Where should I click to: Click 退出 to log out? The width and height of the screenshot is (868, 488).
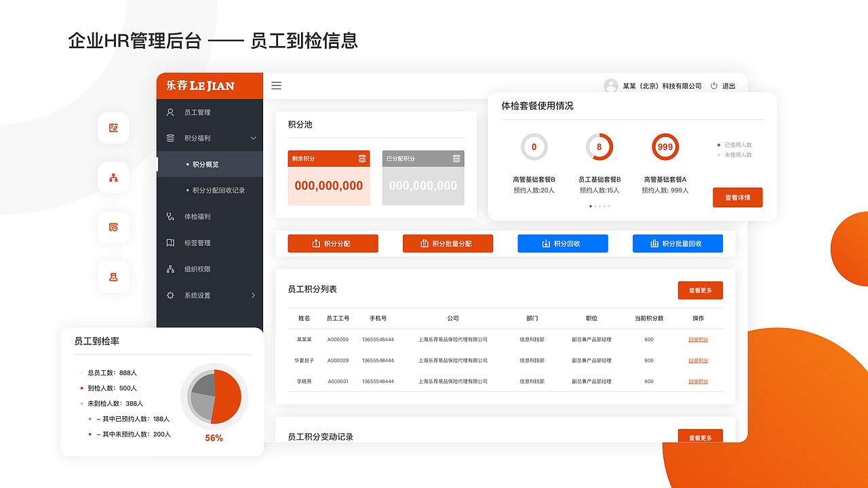coord(728,86)
